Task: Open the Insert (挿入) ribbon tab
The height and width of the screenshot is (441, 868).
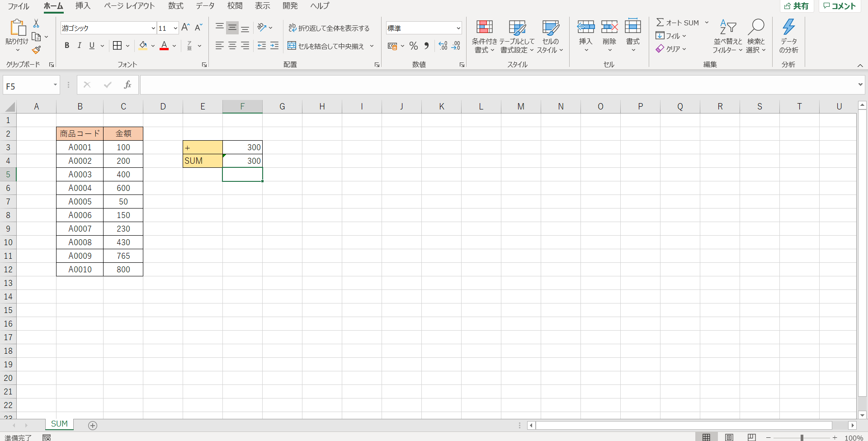Action: point(83,6)
